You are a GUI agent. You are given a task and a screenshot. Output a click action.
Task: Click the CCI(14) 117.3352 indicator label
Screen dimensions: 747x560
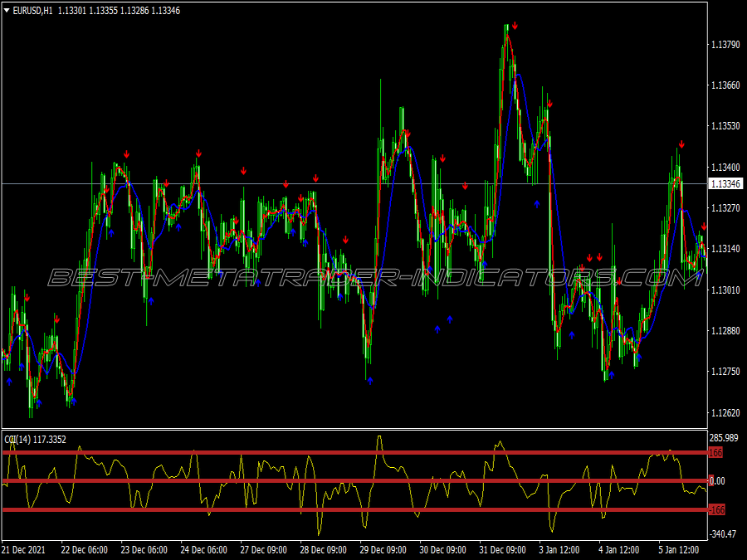[35, 440]
